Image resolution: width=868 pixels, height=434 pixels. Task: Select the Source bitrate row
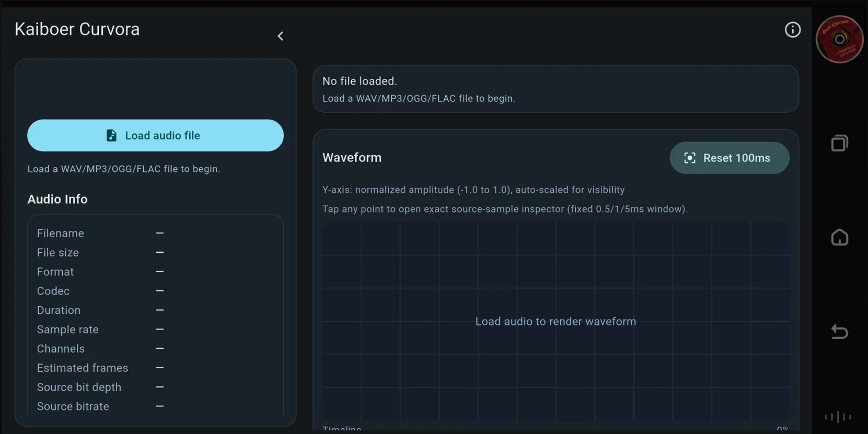155,406
